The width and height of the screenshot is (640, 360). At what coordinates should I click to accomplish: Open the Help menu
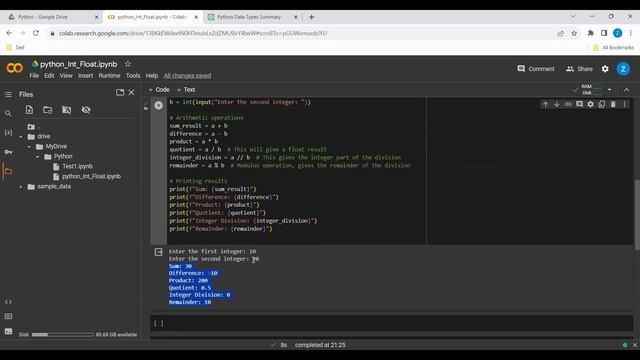click(x=152, y=76)
